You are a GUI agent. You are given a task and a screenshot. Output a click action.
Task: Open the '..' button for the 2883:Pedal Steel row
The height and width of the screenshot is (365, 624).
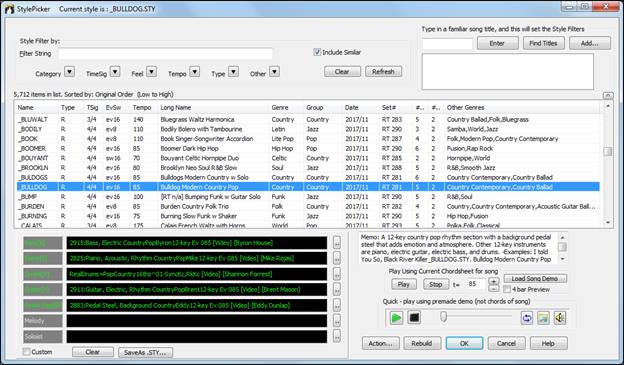[x=337, y=305]
